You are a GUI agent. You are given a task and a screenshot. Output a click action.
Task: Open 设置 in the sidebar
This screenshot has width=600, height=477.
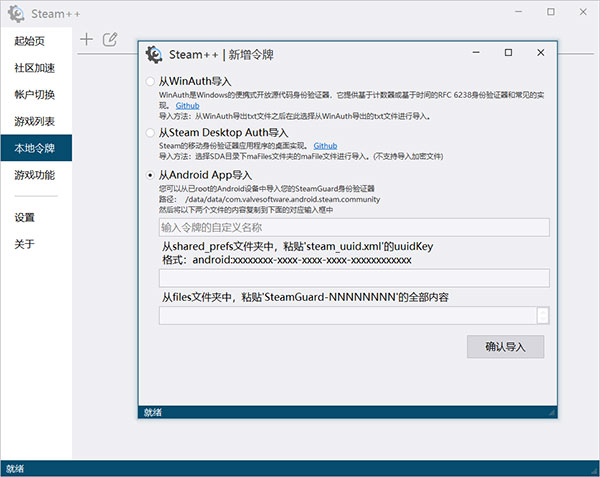[36, 217]
